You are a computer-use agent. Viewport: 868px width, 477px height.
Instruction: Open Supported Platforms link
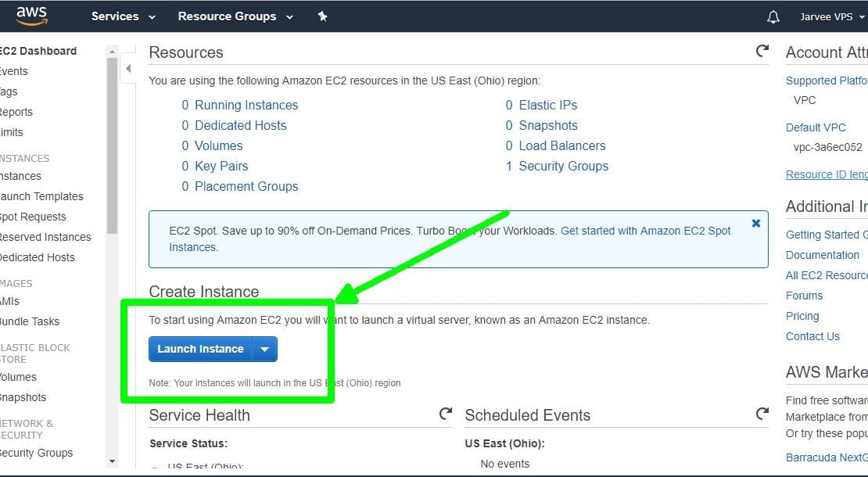tap(827, 81)
